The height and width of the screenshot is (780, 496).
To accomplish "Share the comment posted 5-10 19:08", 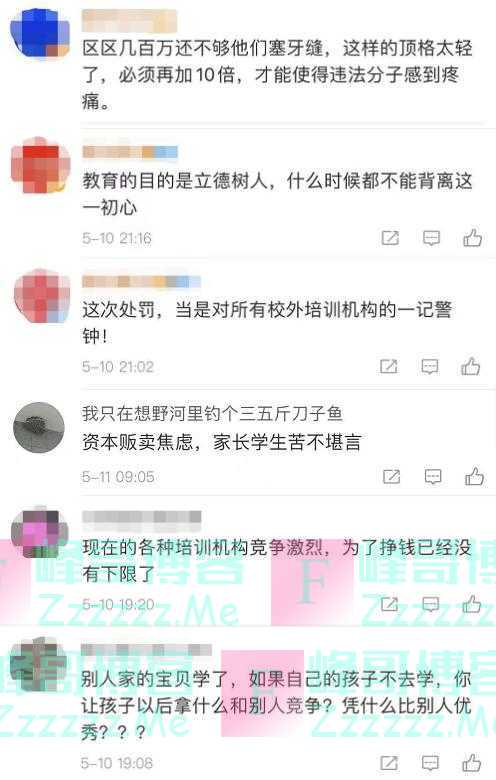I will point(390,763).
